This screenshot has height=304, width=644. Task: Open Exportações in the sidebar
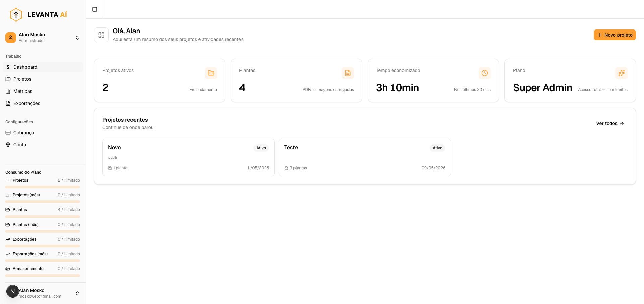click(43, 103)
